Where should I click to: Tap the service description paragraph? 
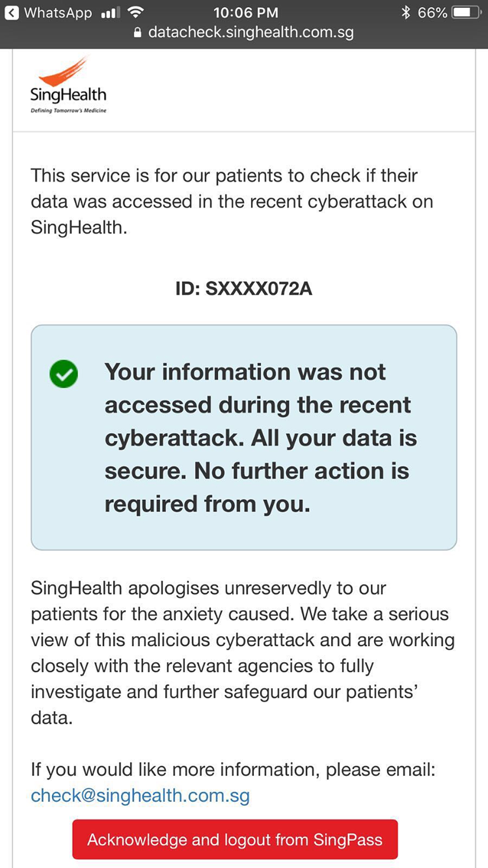231,201
